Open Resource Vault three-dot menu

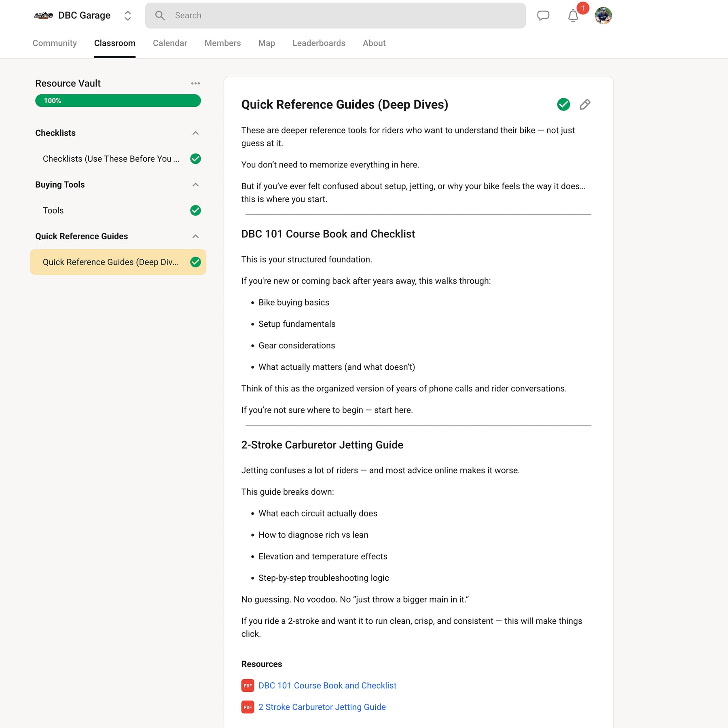click(x=195, y=83)
